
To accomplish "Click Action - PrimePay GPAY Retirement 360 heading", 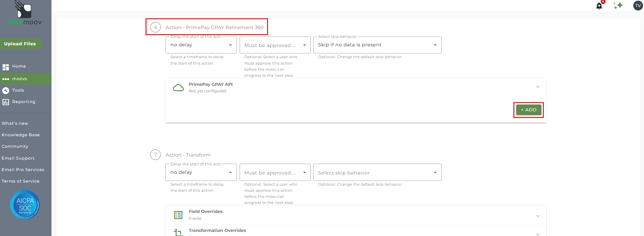I will click(215, 27).
